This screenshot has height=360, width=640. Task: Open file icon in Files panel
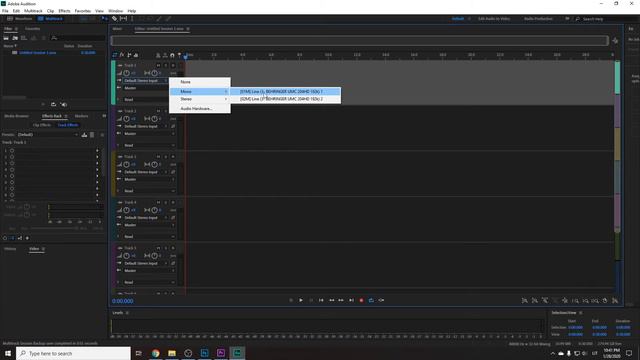(6, 38)
